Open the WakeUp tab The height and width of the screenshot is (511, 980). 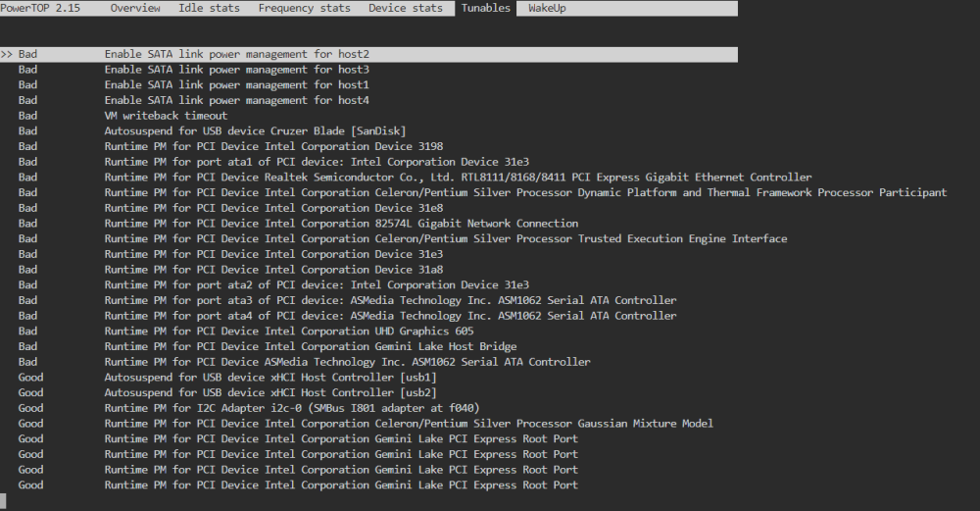coord(547,8)
